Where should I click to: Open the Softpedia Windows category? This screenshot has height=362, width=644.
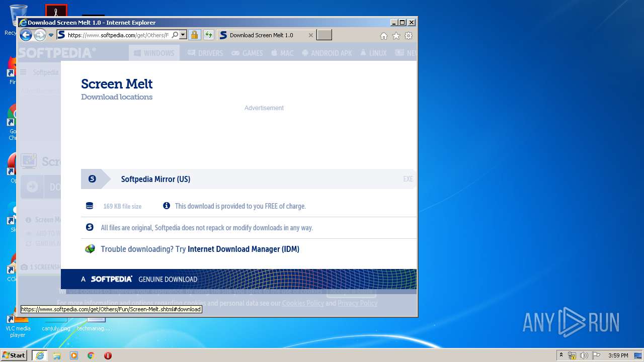[153, 53]
